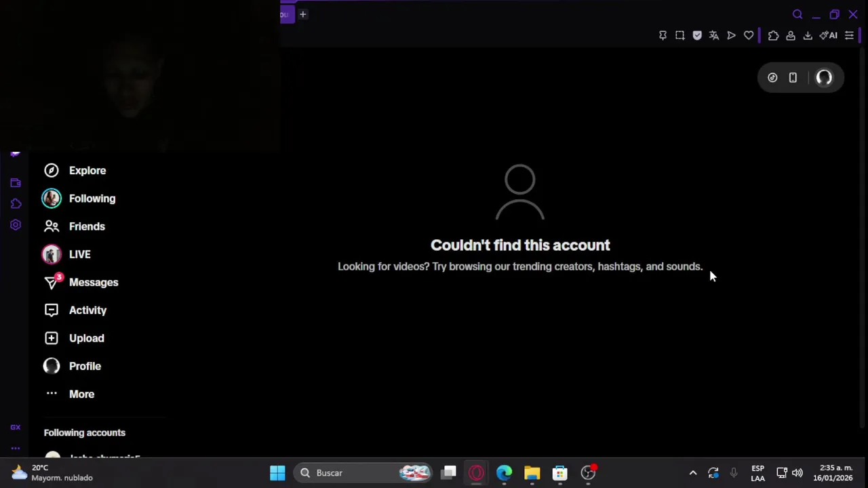Open the browser tab search icon
Image resolution: width=868 pixels, height=488 pixels.
[797, 14]
